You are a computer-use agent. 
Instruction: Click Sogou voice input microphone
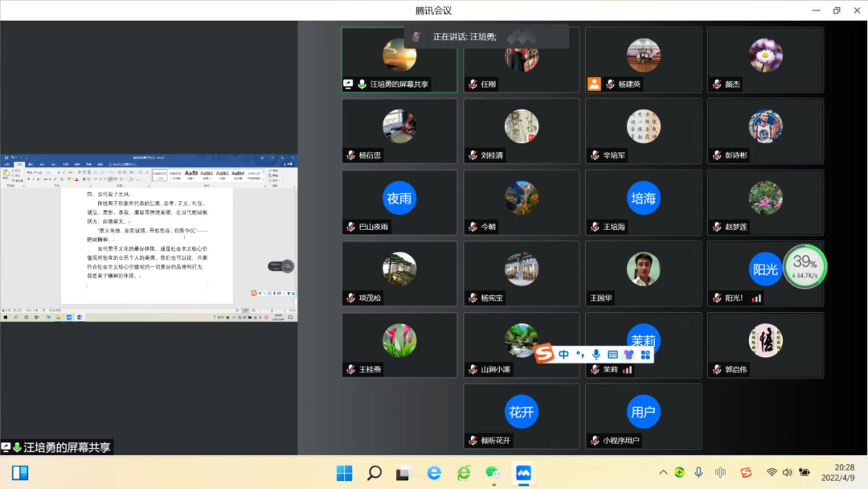596,355
